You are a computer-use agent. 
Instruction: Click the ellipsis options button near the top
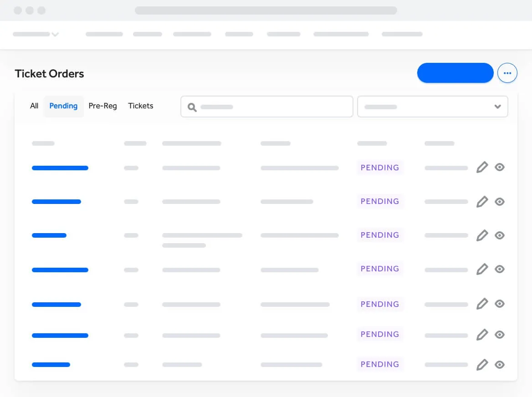tap(507, 73)
